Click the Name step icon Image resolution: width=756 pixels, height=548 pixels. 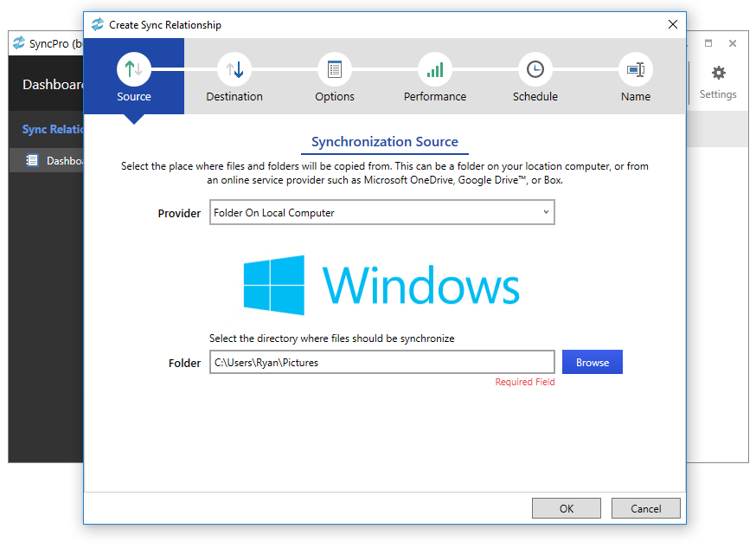[636, 69]
